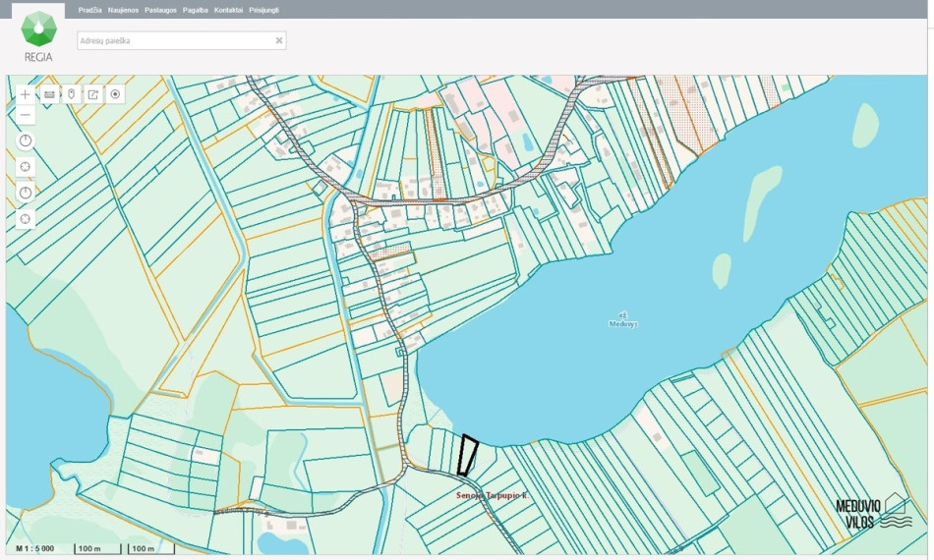Zoom in with the plus button

click(x=25, y=94)
